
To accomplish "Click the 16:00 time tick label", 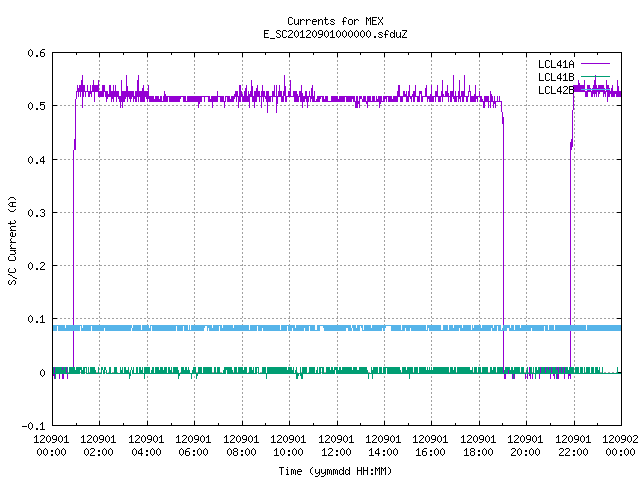I will 431,452.
